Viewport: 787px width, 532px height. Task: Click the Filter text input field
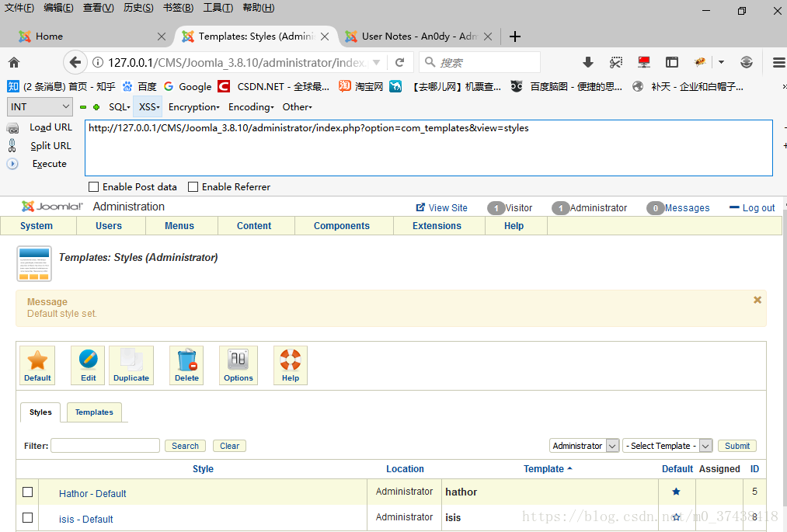tap(106, 446)
